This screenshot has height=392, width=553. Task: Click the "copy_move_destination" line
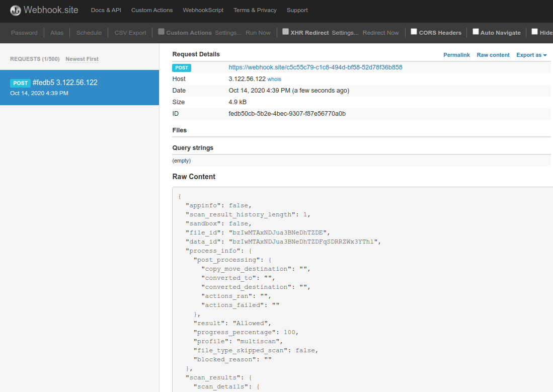(256, 269)
